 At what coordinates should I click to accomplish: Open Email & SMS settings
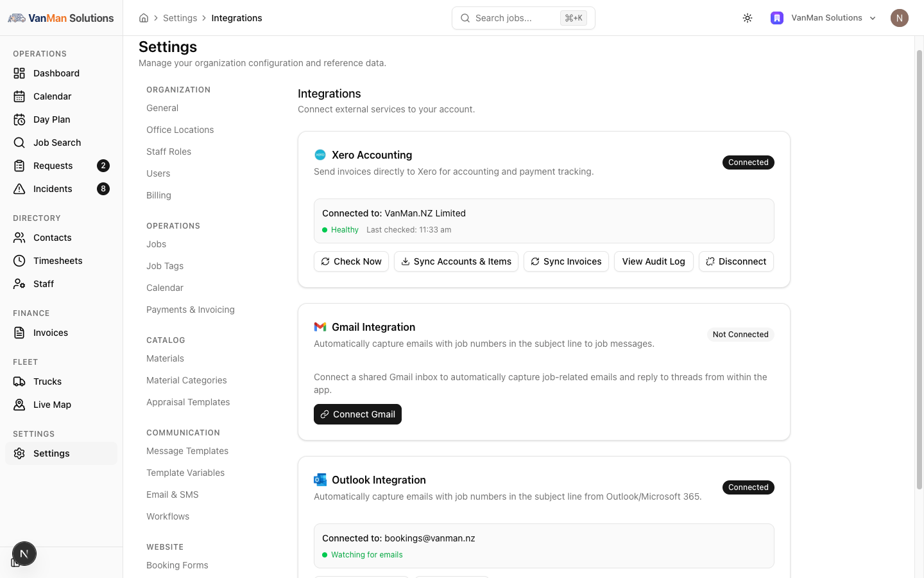coord(173,495)
